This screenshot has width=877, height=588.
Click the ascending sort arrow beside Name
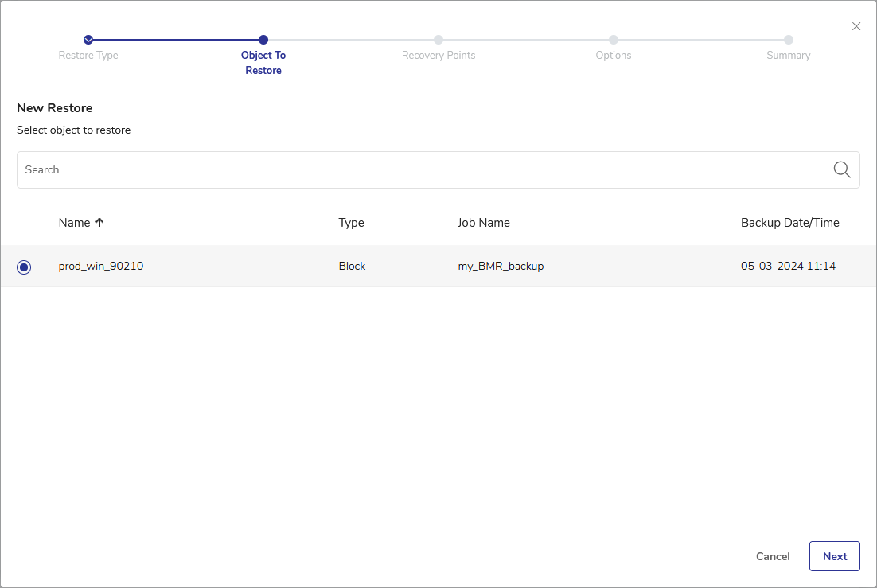click(99, 223)
